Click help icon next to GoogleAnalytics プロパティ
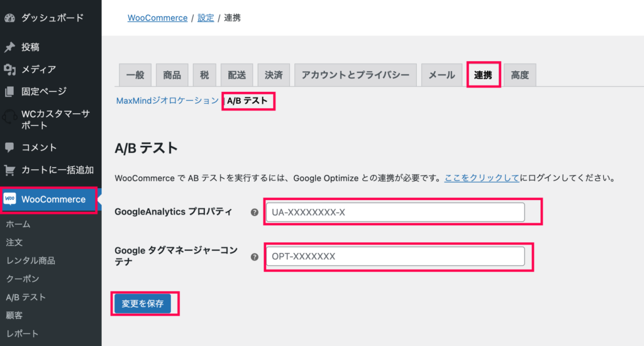 [255, 212]
